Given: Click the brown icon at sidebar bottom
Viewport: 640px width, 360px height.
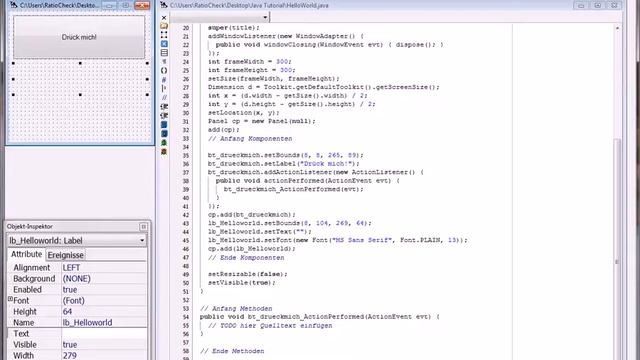Looking at the screenshot, I should (164, 151).
